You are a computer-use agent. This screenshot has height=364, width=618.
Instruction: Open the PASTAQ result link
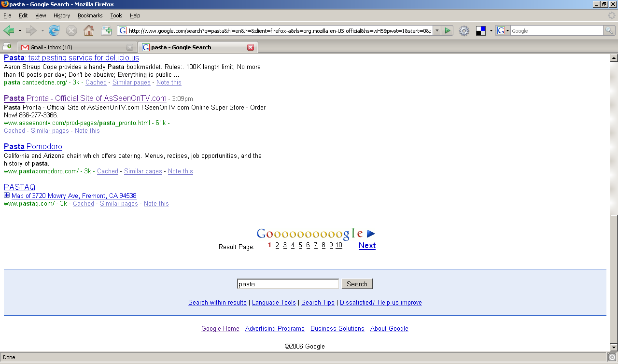point(19,187)
